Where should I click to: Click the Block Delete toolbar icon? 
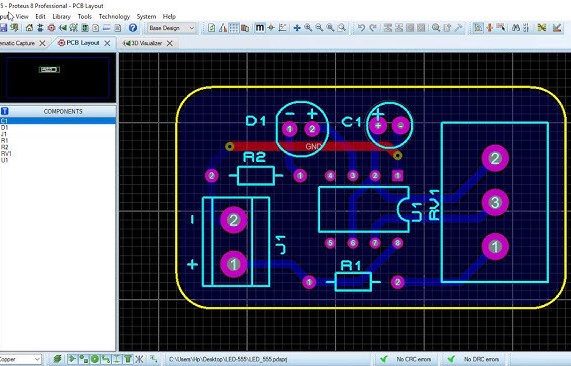pos(421,28)
